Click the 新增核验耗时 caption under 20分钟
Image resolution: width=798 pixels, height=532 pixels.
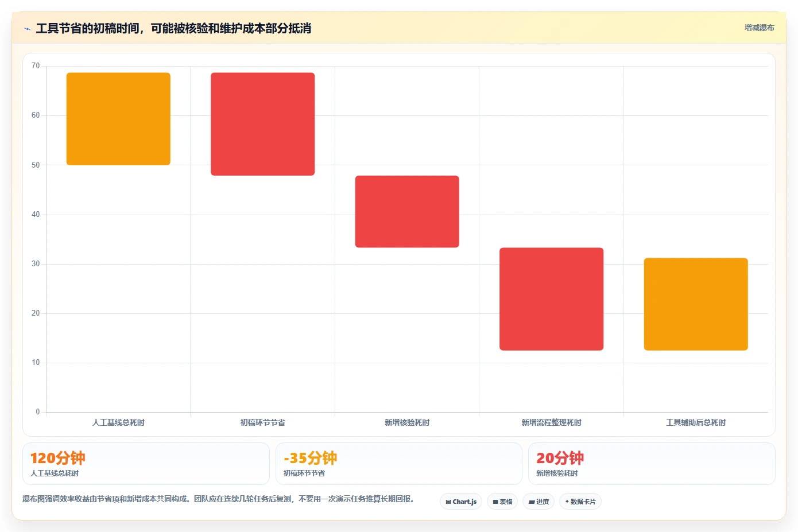pos(557,473)
